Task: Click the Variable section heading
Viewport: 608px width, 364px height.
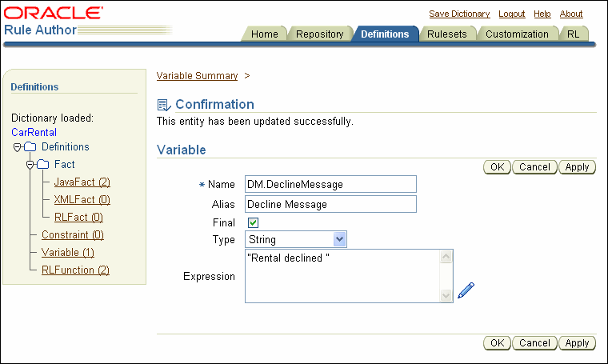Action: 182,150
